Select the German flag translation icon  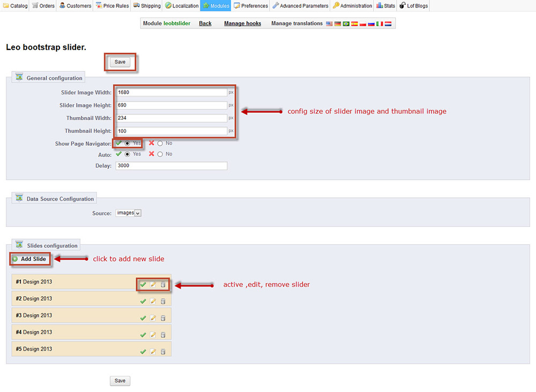click(x=338, y=24)
